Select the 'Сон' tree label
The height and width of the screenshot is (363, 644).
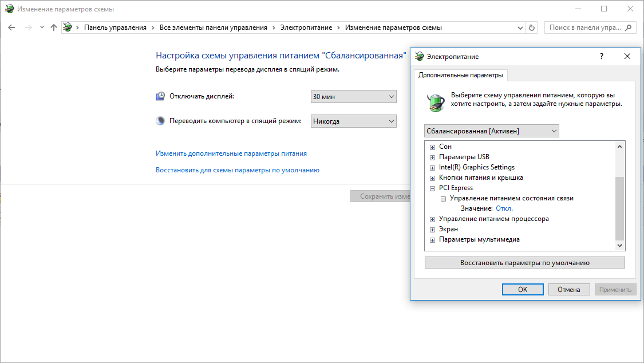(x=445, y=147)
